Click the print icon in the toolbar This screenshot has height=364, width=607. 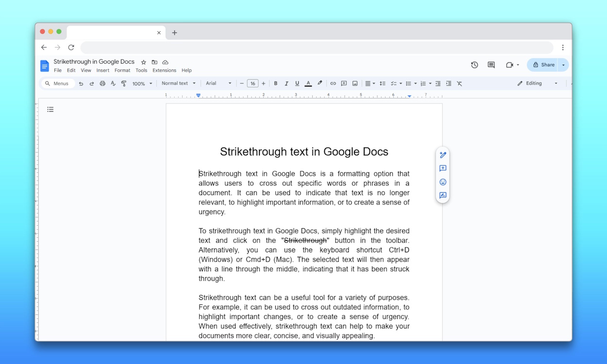tap(102, 83)
